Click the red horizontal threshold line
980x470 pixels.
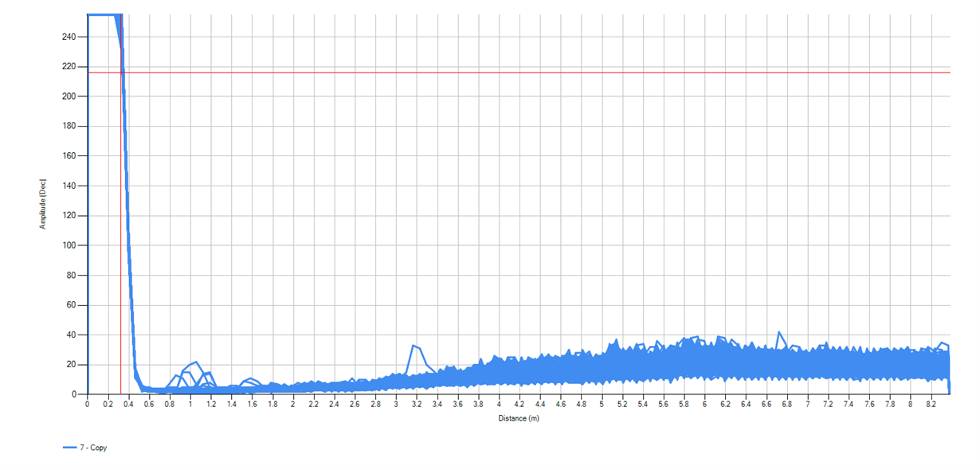[x=518, y=72]
